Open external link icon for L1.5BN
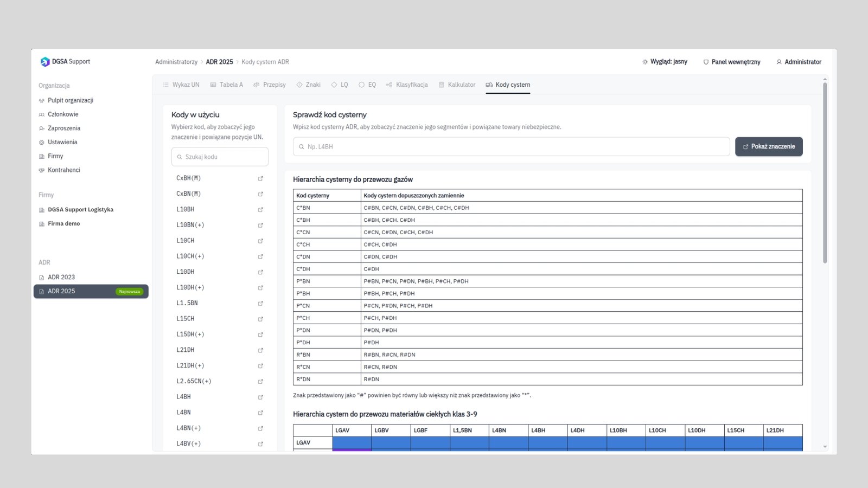 [x=260, y=303]
